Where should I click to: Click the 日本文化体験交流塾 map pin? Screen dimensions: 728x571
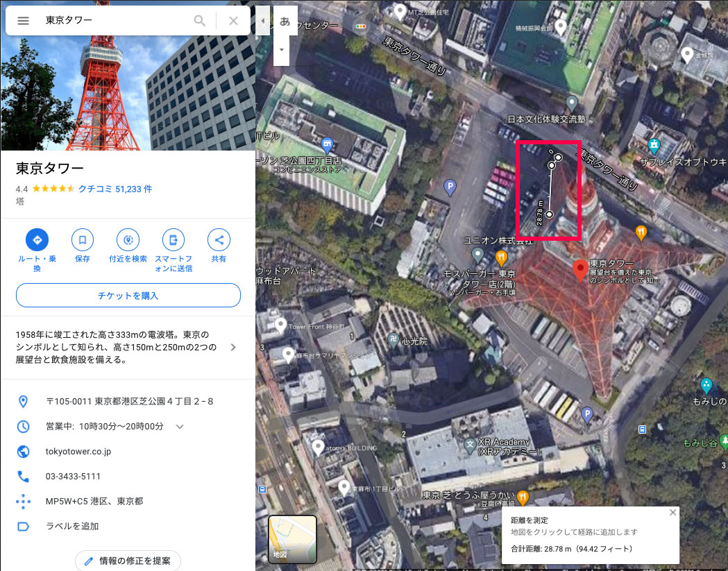click(x=572, y=103)
